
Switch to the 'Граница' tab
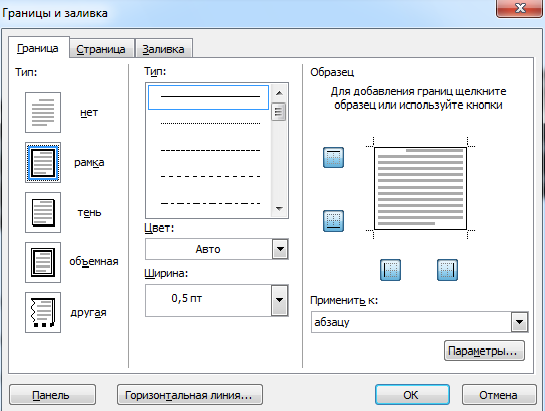coord(38,48)
